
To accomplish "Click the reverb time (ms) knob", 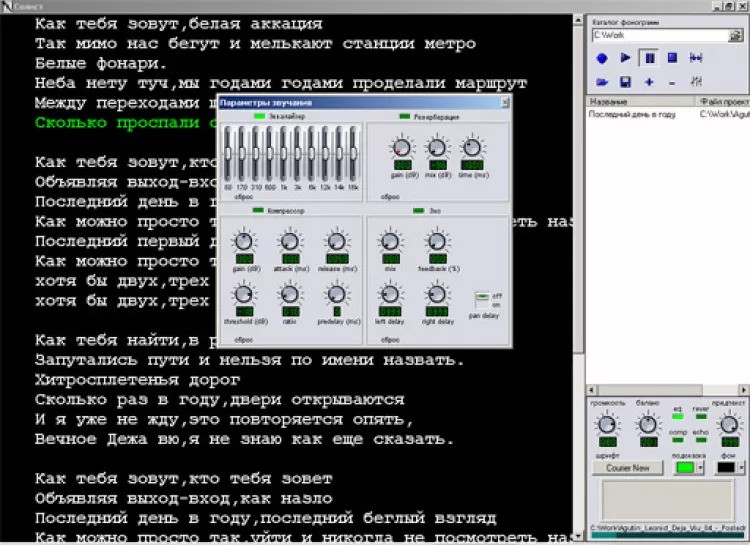I will click(472, 148).
